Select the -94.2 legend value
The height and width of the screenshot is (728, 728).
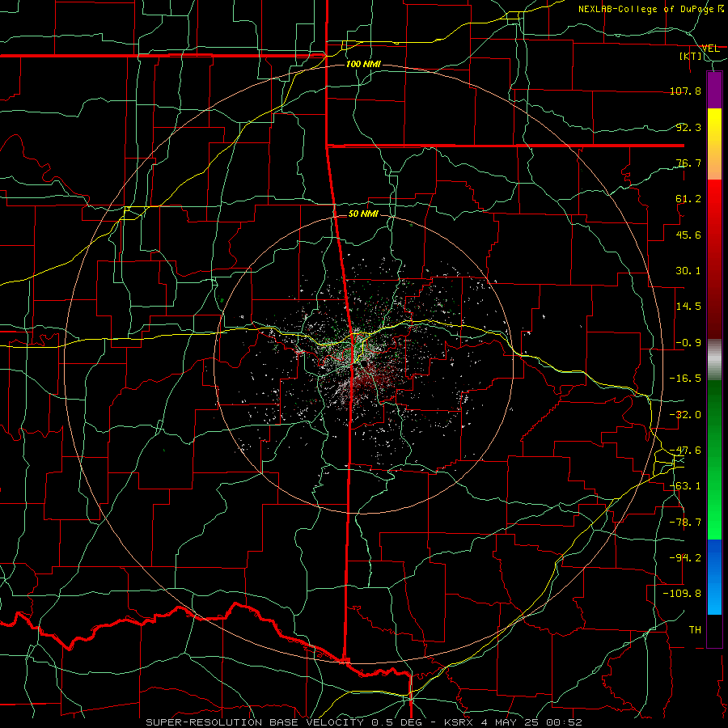click(685, 558)
